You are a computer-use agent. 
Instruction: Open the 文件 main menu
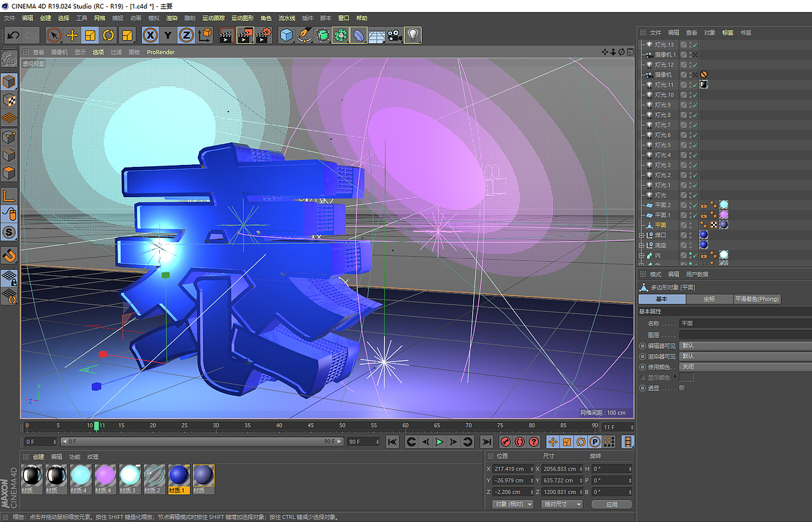click(x=10, y=18)
